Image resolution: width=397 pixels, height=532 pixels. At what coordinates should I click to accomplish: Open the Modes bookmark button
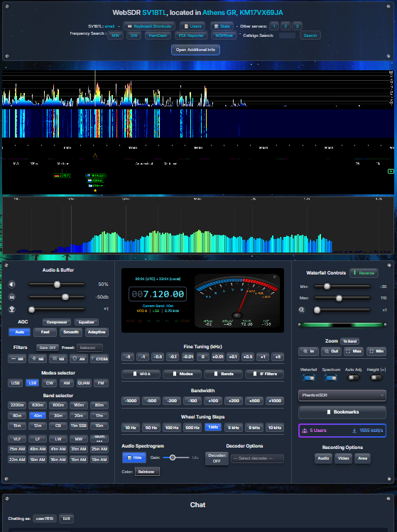[x=182, y=374]
